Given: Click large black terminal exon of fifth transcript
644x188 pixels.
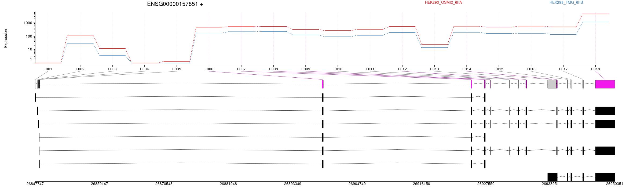Looking at the screenshot, I should point(605,151).
